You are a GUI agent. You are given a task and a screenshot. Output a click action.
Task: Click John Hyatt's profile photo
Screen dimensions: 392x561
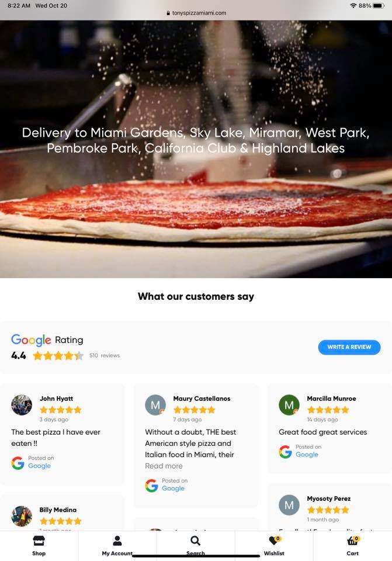(x=22, y=405)
